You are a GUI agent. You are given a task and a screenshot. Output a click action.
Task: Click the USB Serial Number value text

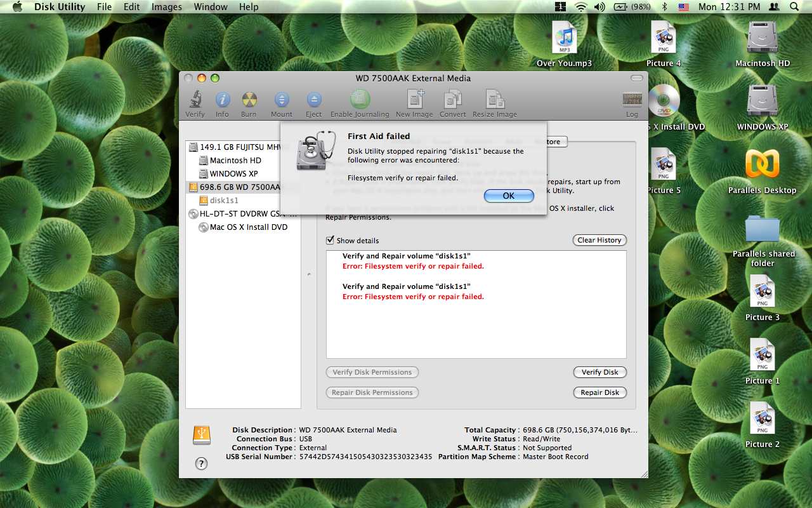pyautogui.click(x=365, y=457)
